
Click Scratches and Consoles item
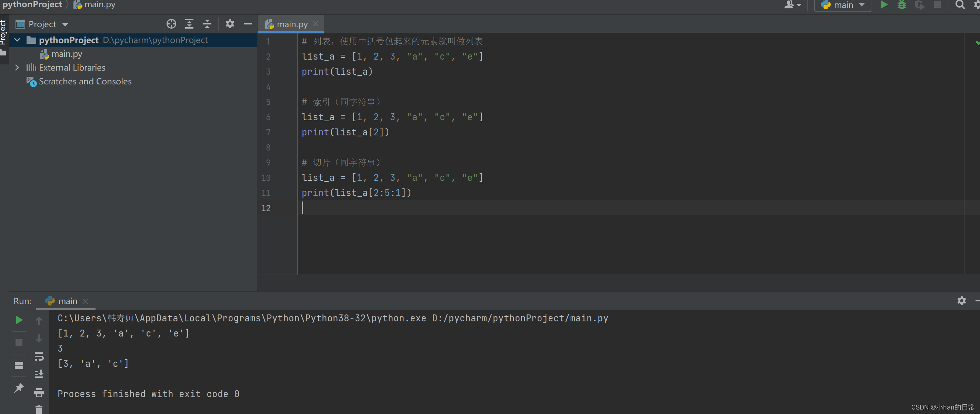[85, 81]
